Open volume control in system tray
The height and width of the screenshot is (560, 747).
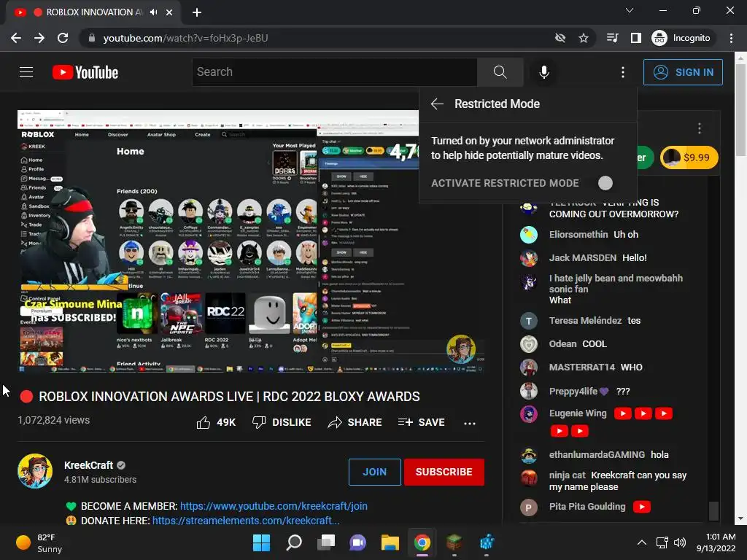click(680, 542)
